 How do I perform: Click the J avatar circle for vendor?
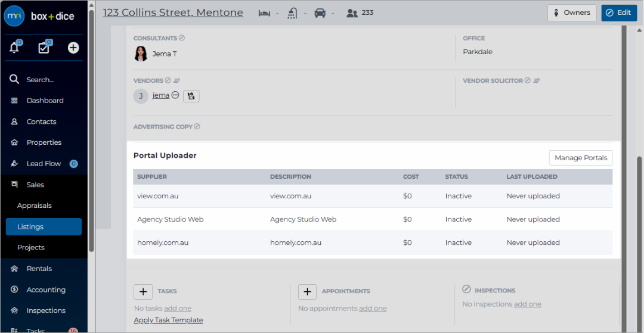(x=141, y=96)
